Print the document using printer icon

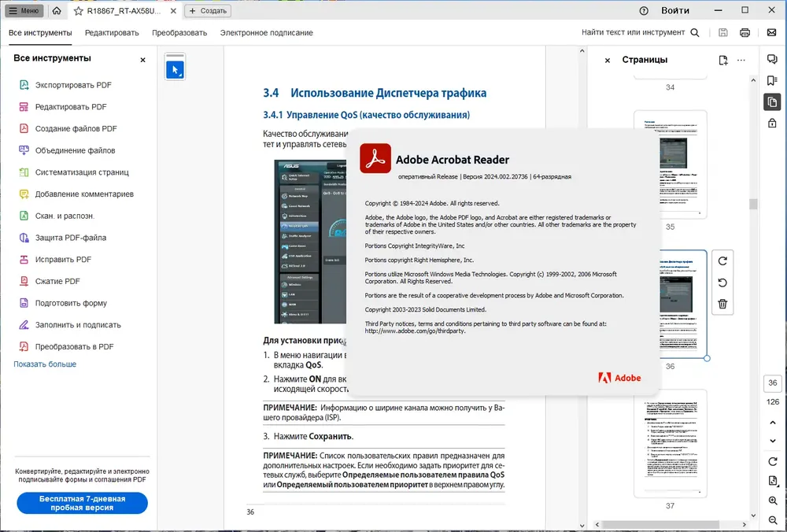[745, 32]
